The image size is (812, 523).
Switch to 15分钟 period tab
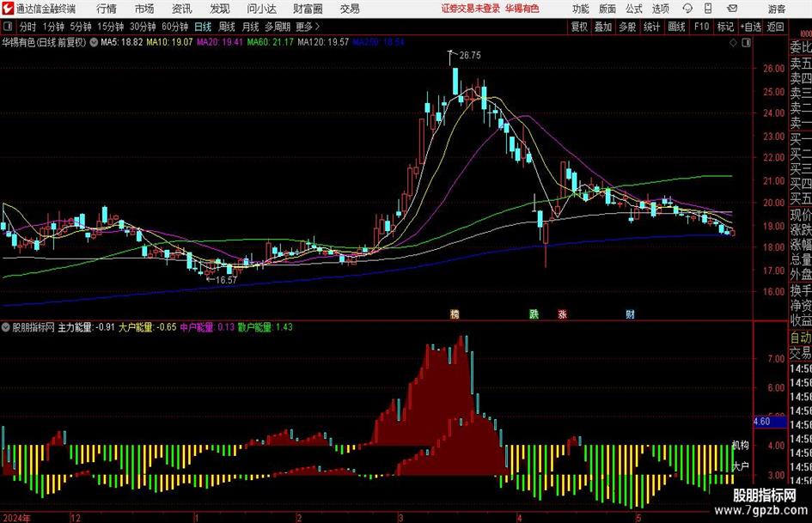pos(110,27)
